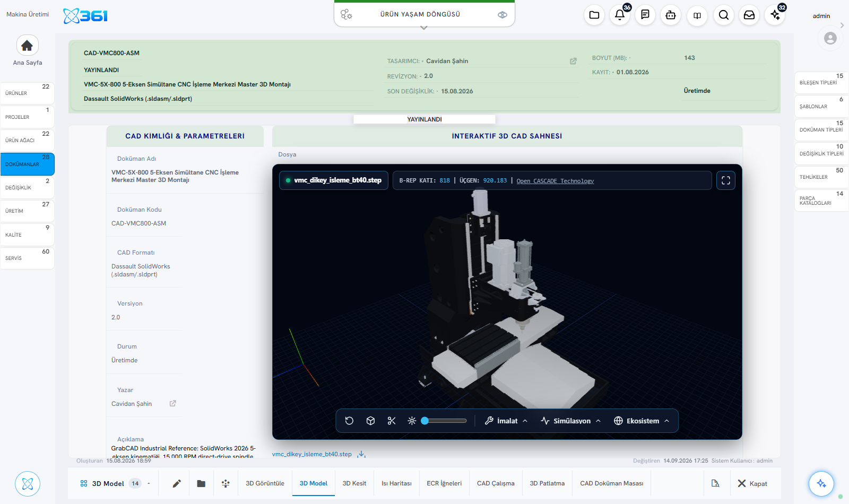Download the vmc_dikey_isleme_bt40.step file icon
This screenshot has height=504, width=849.
pyautogui.click(x=361, y=454)
